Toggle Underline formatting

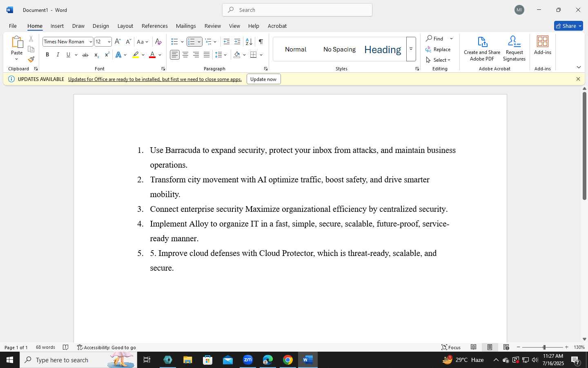[68, 55]
